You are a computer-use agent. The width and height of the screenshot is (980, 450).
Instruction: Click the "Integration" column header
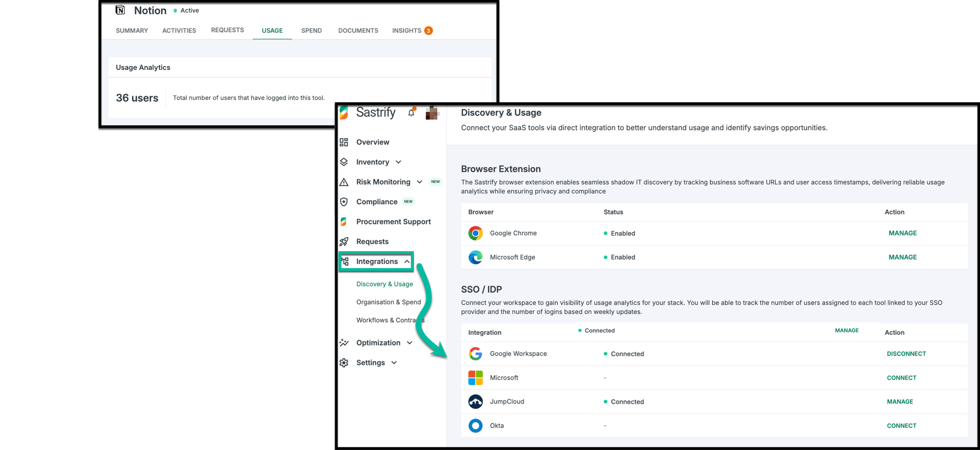point(485,333)
